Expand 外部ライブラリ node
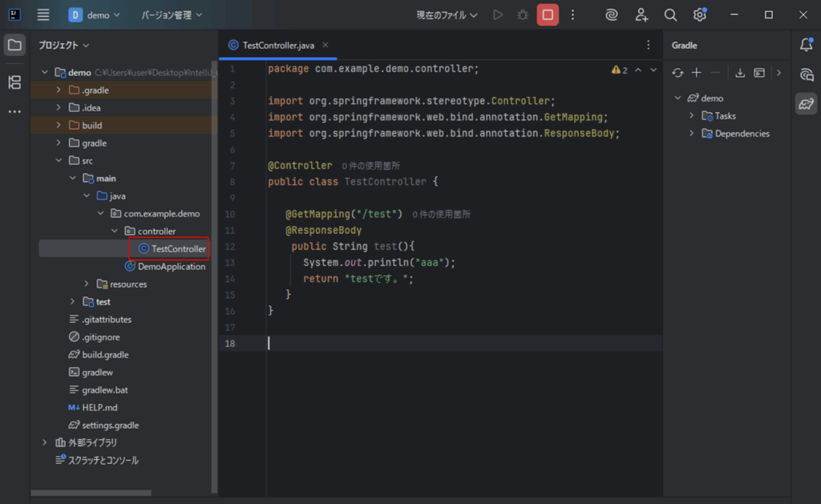Viewport: 821px width, 504px height. (x=45, y=443)
